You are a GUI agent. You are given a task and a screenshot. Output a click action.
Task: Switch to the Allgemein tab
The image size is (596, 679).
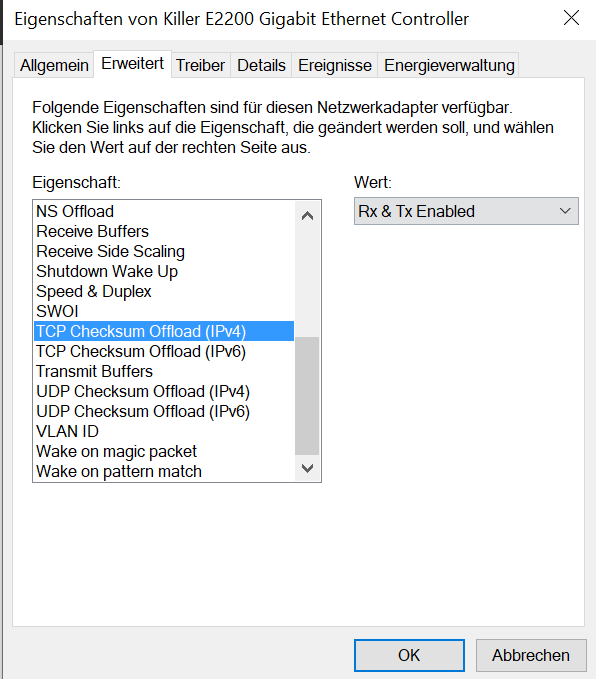pyautogui.click(x=54, y=65)
